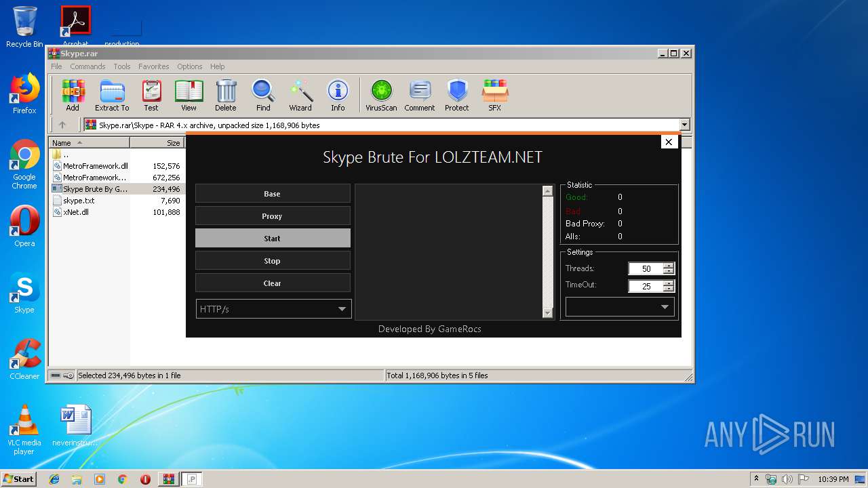The width and height of the screenshot is (868, 488).
Task: Open the File menu in WinRAR
Action: click(56, 66)
